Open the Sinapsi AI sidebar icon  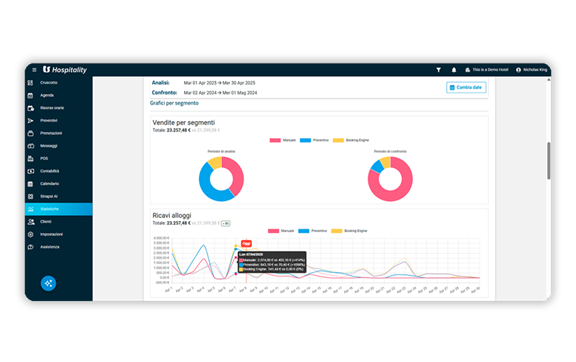[30, 196]
